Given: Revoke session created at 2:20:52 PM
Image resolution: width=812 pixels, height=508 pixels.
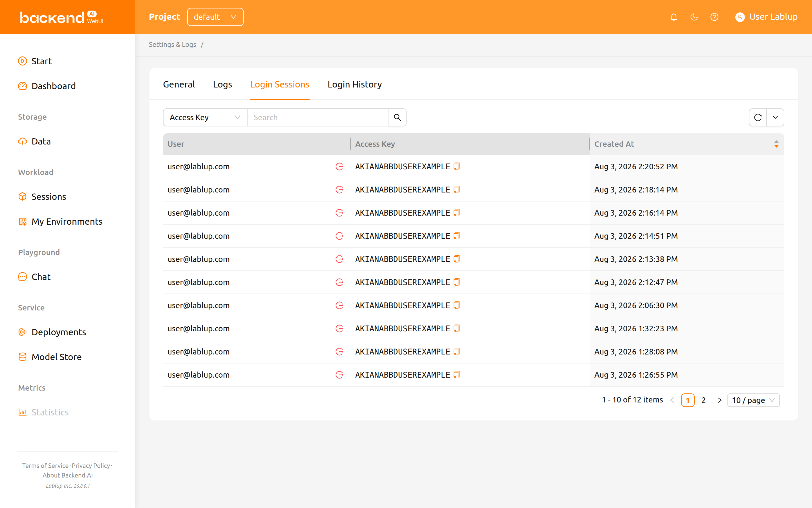Looking at the screenshot, I should pyautogui.click(x=339, y=167).
